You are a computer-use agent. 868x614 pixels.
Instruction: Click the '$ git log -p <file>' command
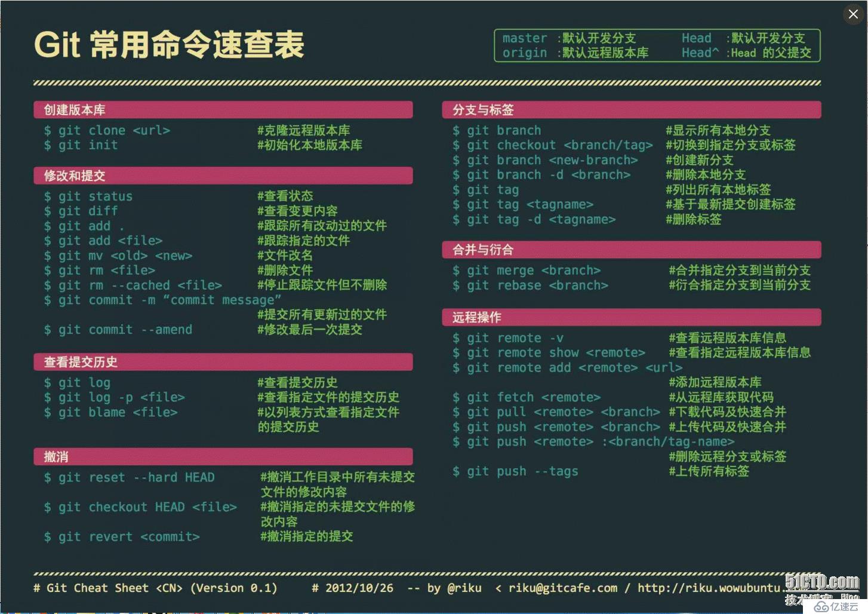tap(115, 397)
